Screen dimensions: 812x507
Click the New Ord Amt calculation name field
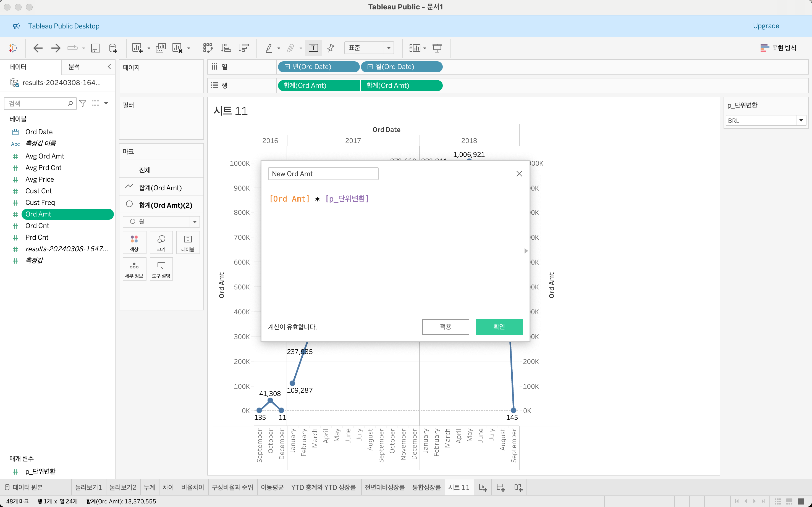pyautogui.click(x=323, y=174)
